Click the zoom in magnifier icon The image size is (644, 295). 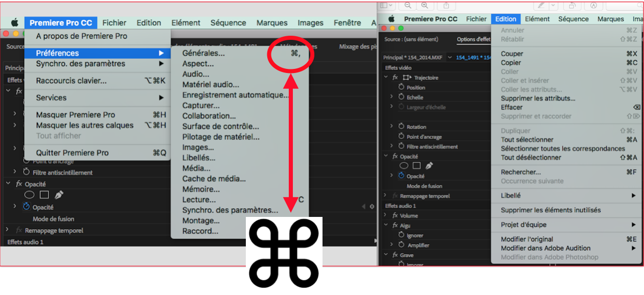(x=424, y=5)
